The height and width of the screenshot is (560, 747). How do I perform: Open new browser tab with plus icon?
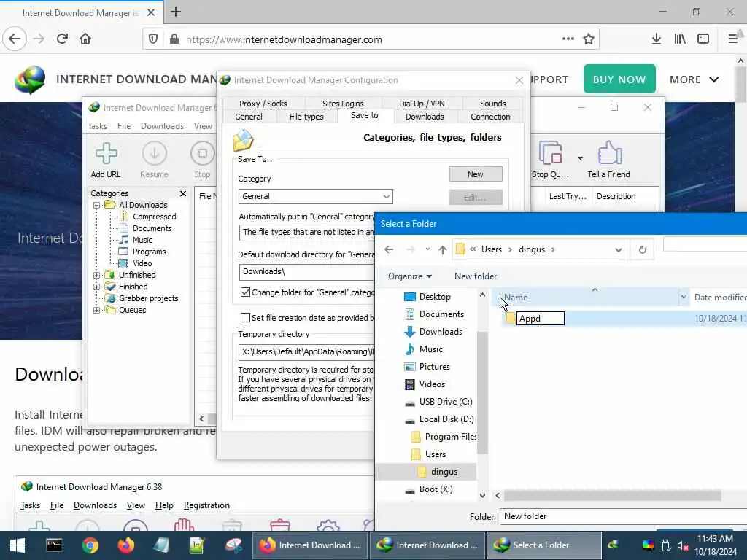click(176, 12)
